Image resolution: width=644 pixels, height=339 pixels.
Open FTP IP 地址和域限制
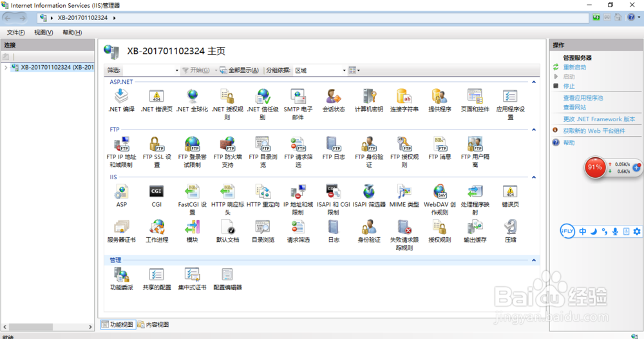[121, 152]
